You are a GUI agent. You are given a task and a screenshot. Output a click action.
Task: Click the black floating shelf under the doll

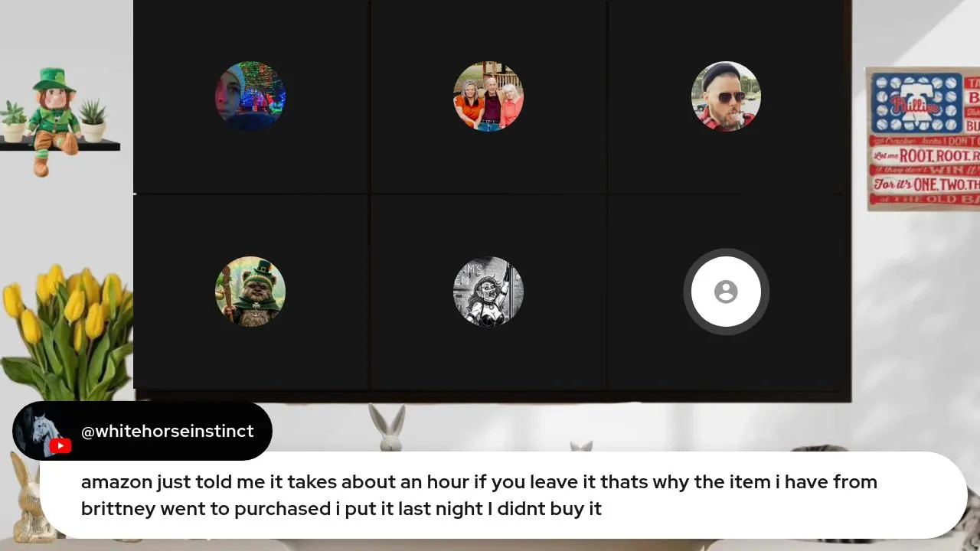click(60, 145)
